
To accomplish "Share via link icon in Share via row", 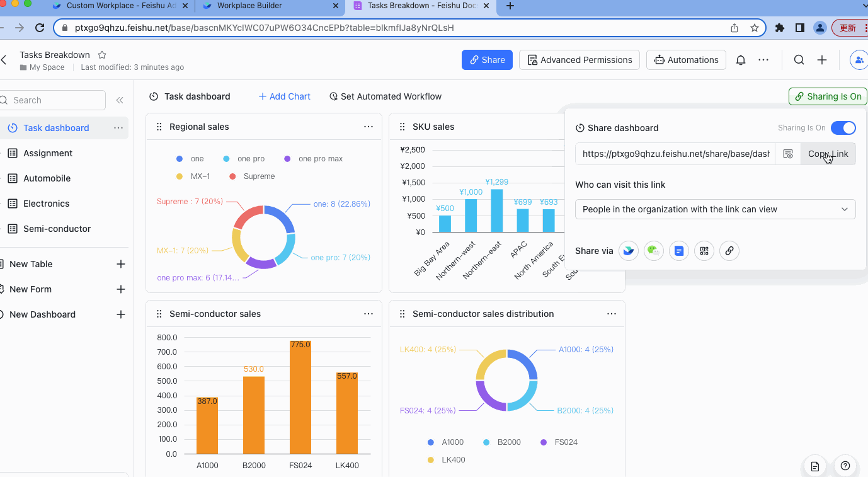I will point(729,251).
